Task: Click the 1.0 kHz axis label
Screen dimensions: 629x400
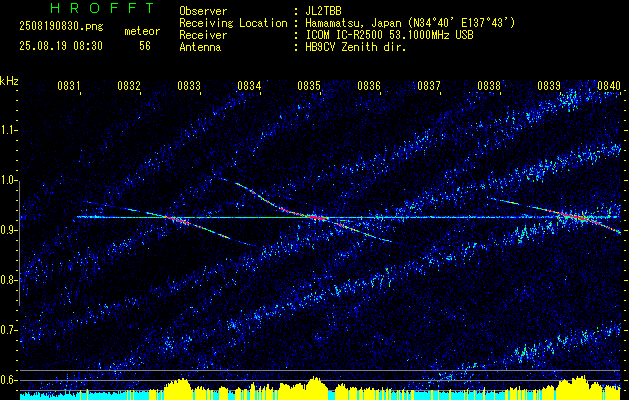Action: click(x=8, y=180)
